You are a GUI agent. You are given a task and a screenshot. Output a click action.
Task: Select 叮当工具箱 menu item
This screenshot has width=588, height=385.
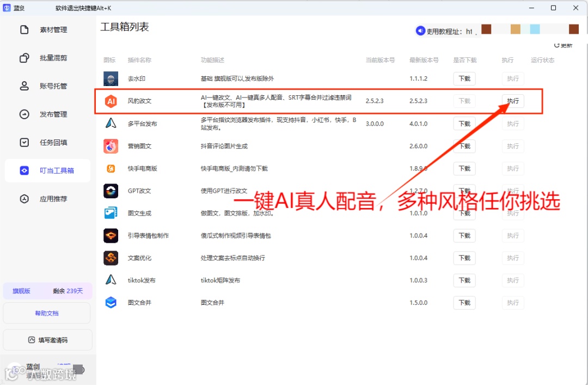pos(47,170)
